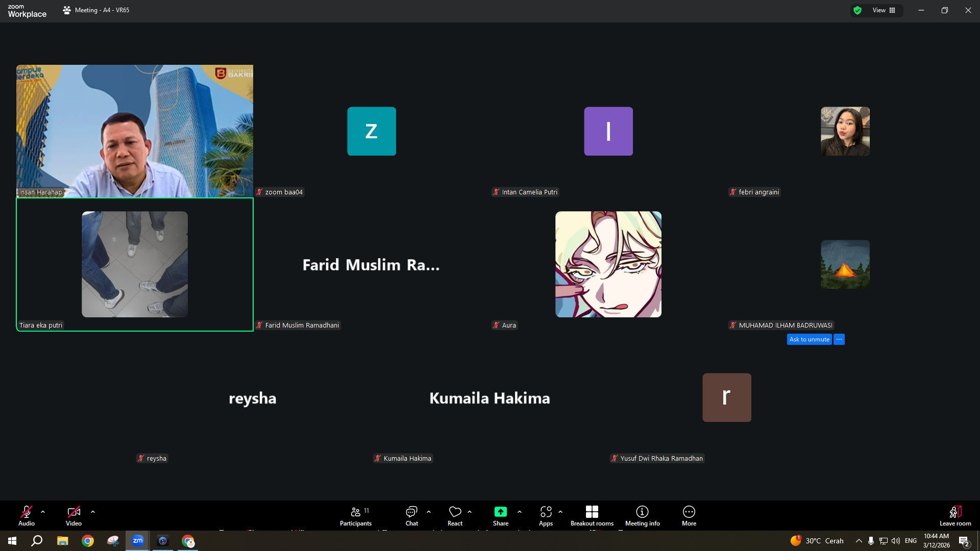Click the Insan Harahap name label
Viewport: 980px width, 551px height.
point(40,192)
